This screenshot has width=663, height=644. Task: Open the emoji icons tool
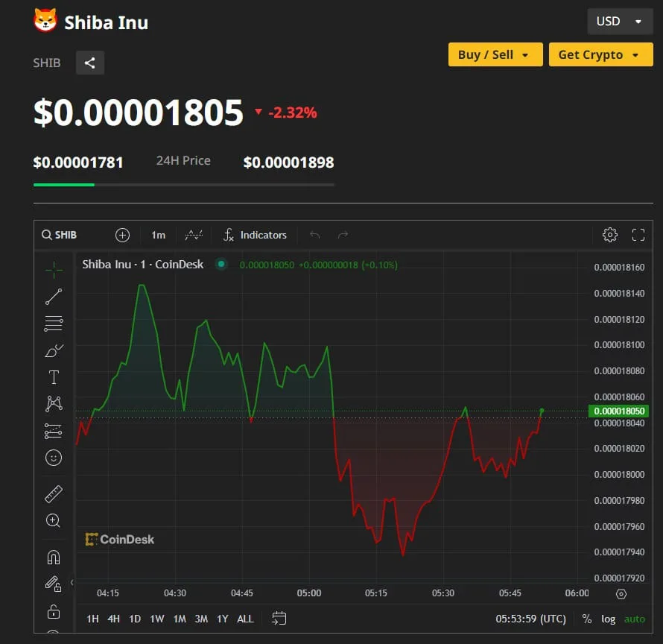pos(54,458)
